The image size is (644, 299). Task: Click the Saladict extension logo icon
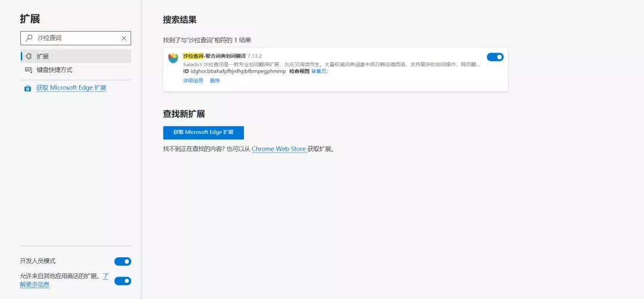(174, 58)
